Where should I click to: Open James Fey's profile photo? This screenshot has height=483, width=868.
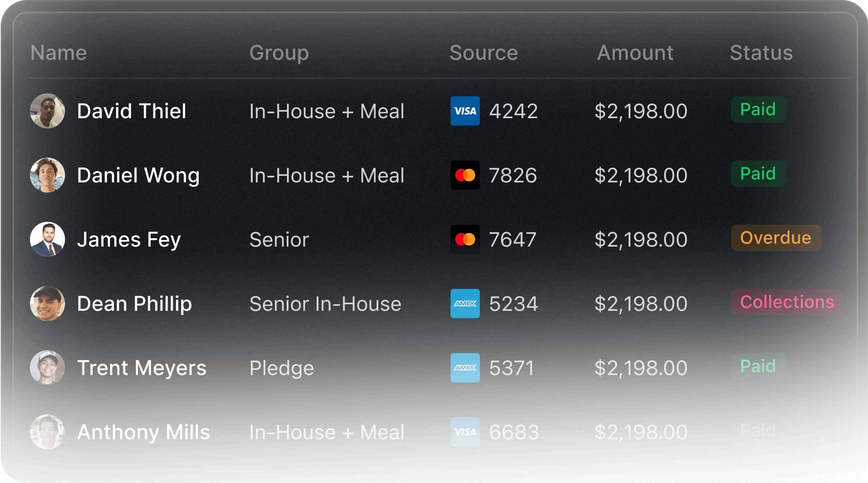pos(47,239)
